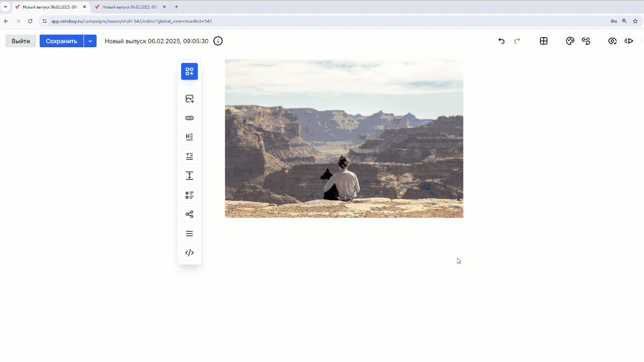Open the add block panel
This screenshot has height=362, width=644.
tap(190, 71)
